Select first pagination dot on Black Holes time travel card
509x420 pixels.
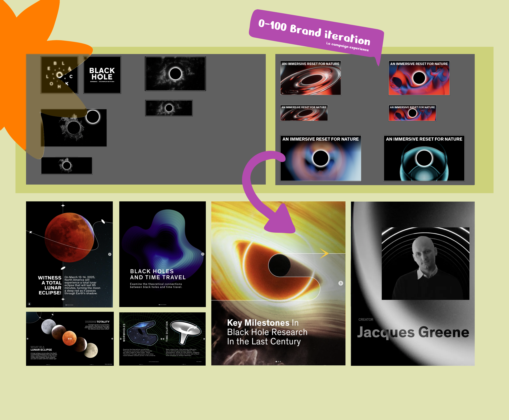159,305
